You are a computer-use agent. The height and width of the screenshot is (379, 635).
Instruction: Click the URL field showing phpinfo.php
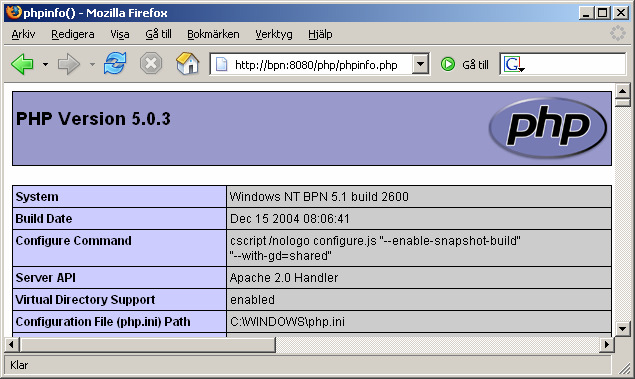point(316,65)
